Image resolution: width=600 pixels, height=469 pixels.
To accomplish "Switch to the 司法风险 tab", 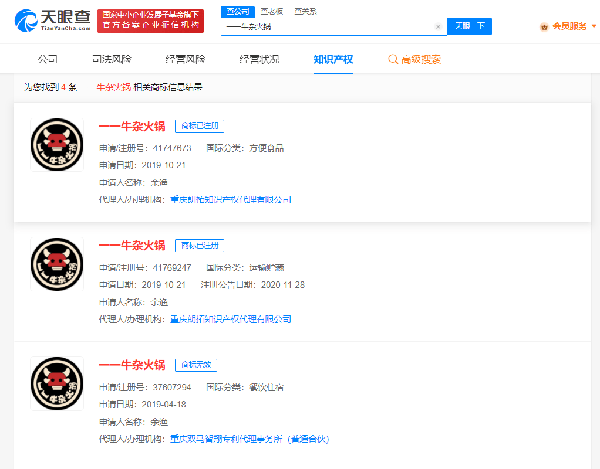I will [111, 60].
